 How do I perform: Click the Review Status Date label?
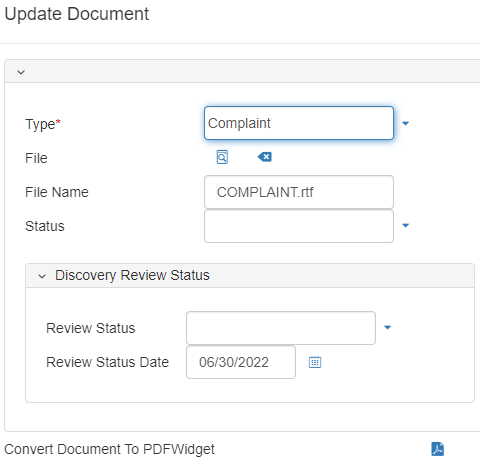click(107, 362)
